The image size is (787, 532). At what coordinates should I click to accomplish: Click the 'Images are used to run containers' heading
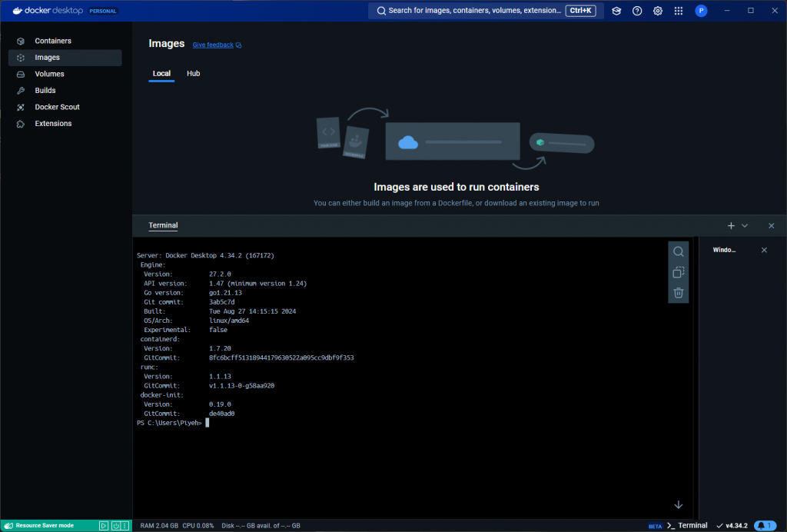click(x=457, y=187)
